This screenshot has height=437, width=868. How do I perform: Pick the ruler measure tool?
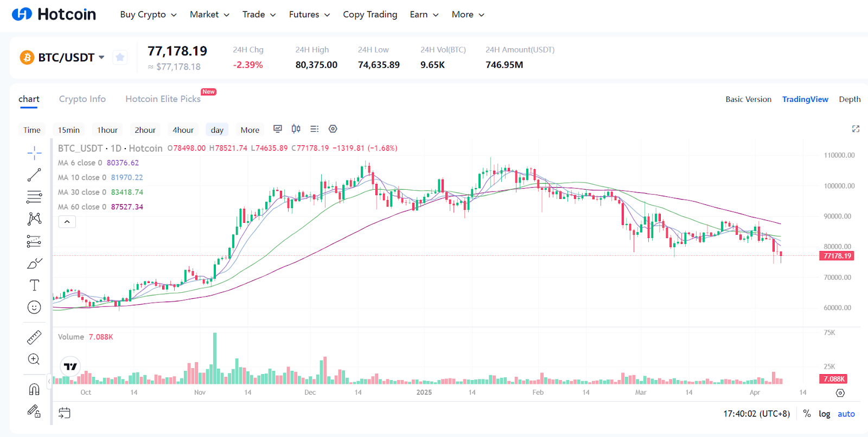34,337
